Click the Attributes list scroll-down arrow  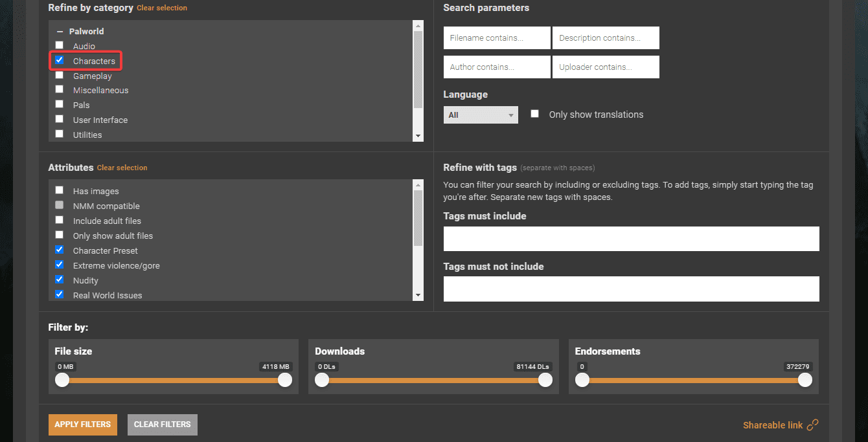418,295
